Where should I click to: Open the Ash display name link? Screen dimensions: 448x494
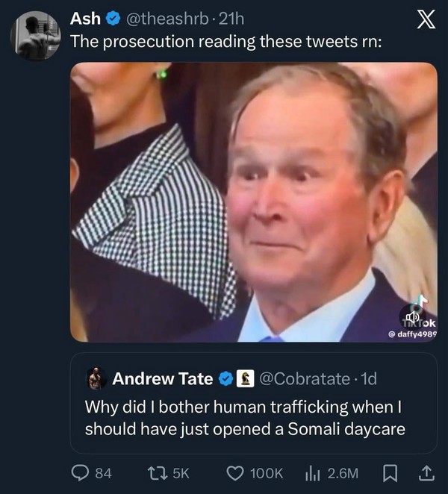(85, 18)
